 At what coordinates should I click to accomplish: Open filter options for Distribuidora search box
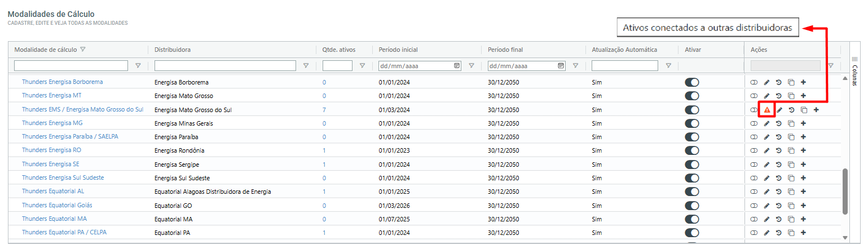(306, 66)
